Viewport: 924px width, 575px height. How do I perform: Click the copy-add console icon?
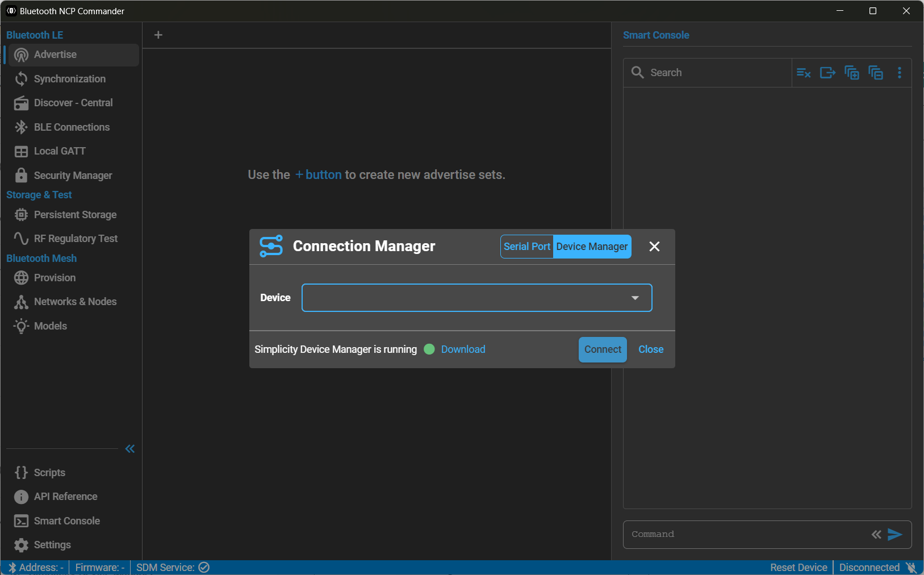click(852, 73)
